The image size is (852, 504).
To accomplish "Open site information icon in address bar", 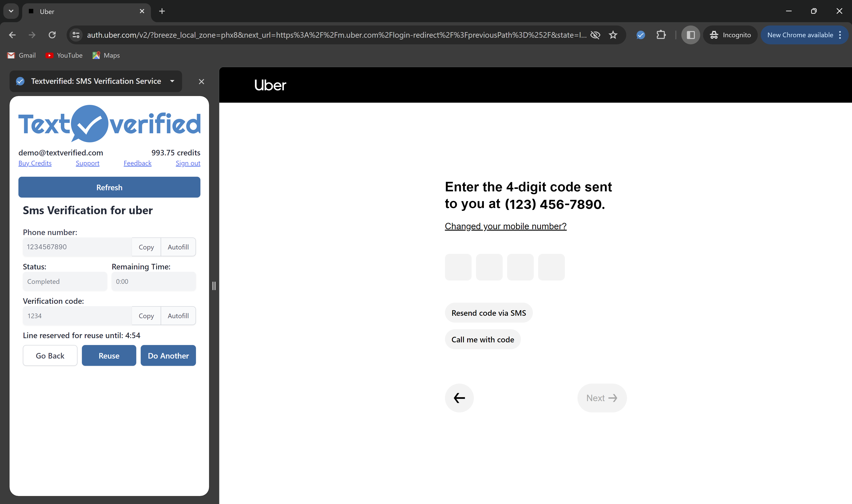I will (x=76, y=35).
